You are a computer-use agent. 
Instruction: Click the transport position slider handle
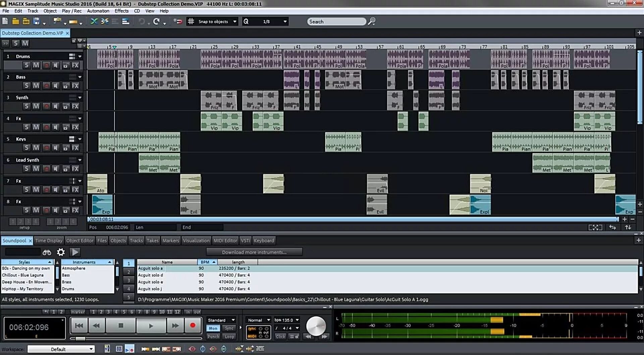[80, 339]
